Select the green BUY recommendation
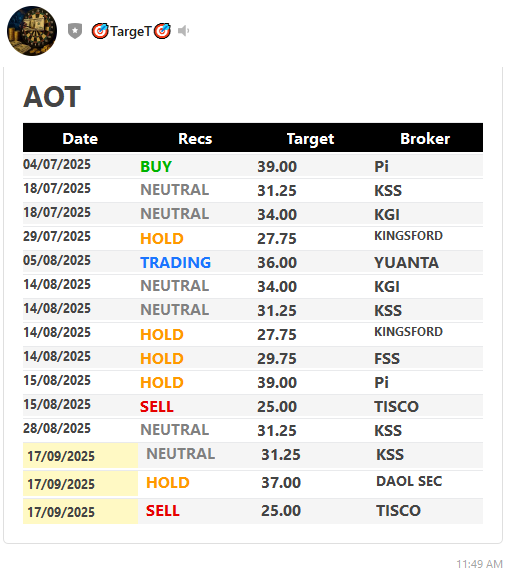Screen dimensions: 507x574 click(x=156, y=167)
